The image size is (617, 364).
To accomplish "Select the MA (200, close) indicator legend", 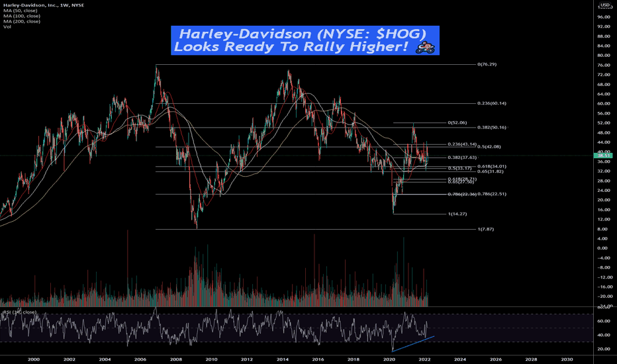I will (22, 21).
